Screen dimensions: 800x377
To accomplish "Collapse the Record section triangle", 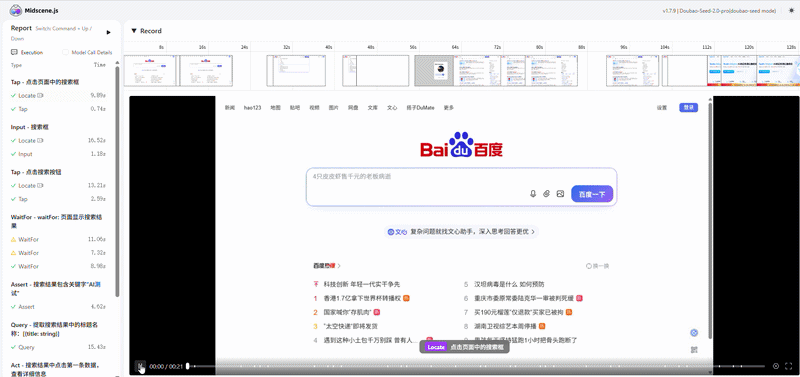I will tap(134, 31).
